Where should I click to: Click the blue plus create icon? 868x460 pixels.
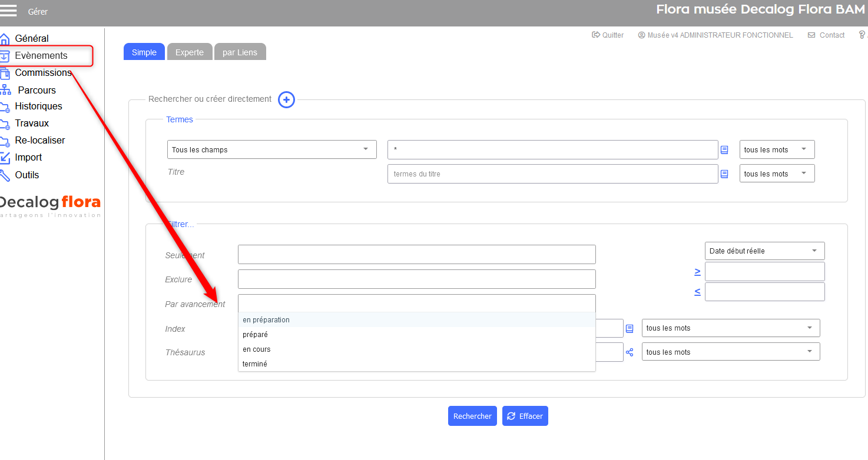(x=286, y=99)
